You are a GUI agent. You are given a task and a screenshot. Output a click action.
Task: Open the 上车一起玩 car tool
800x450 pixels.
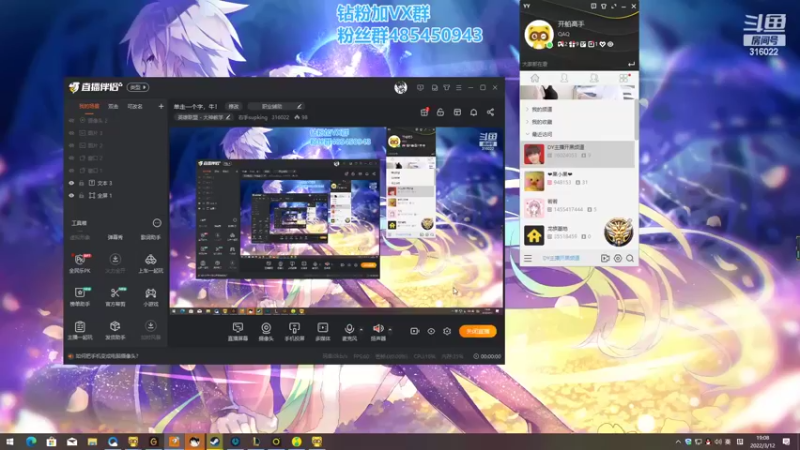point(151,263)
